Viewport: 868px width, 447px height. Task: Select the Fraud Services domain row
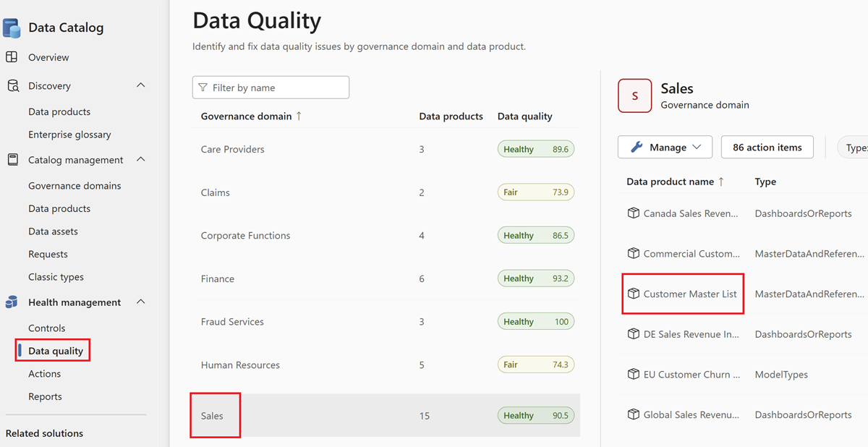point(386,321)
